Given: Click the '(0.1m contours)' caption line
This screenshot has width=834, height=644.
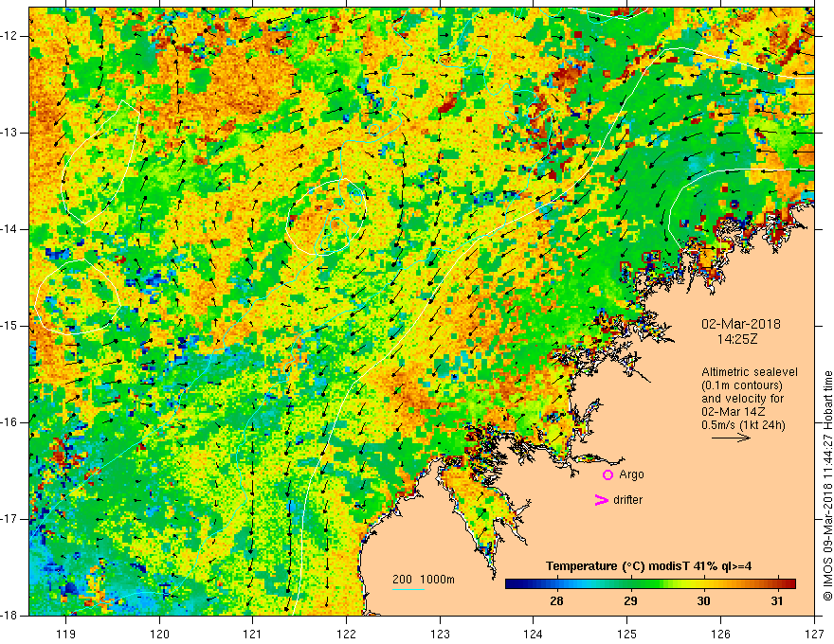Looking at the screenshot, I should (x=742, y=385).
